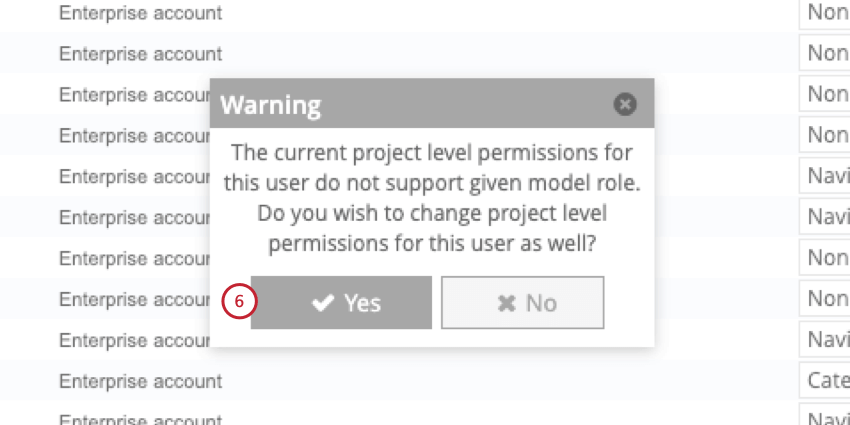Open the bottom-most 'Navi' dropdown
This screenshot has width=850, height=425.
point(826,419)
